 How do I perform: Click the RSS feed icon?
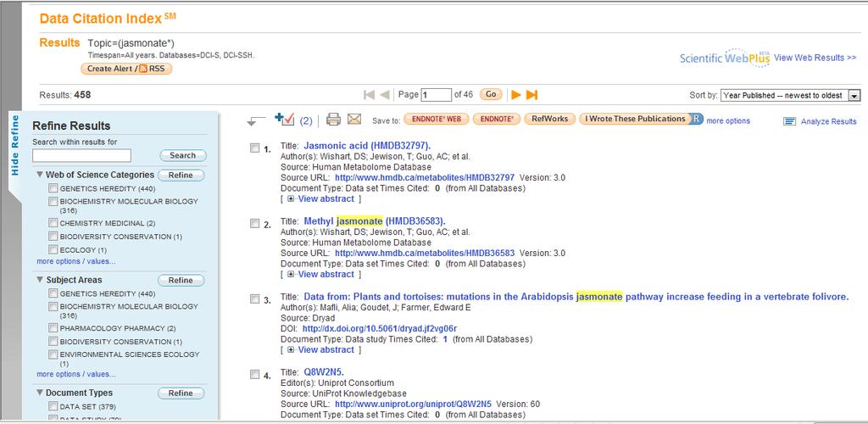[142, 69]
